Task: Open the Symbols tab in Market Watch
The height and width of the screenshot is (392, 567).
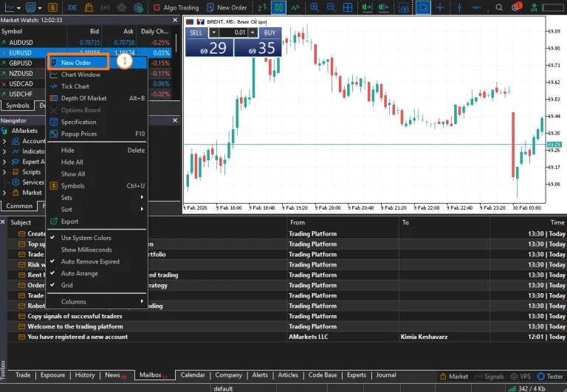Action: (18, 106)
